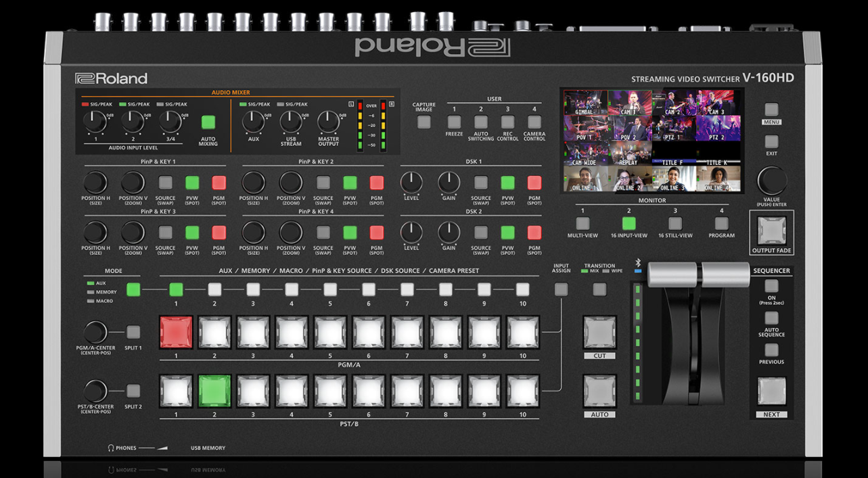Image resolution: width=868 pixels, height=478 pixels.
Task: Toggle PinP & KEY 1 PGM button
Action: tap(219, 183)
